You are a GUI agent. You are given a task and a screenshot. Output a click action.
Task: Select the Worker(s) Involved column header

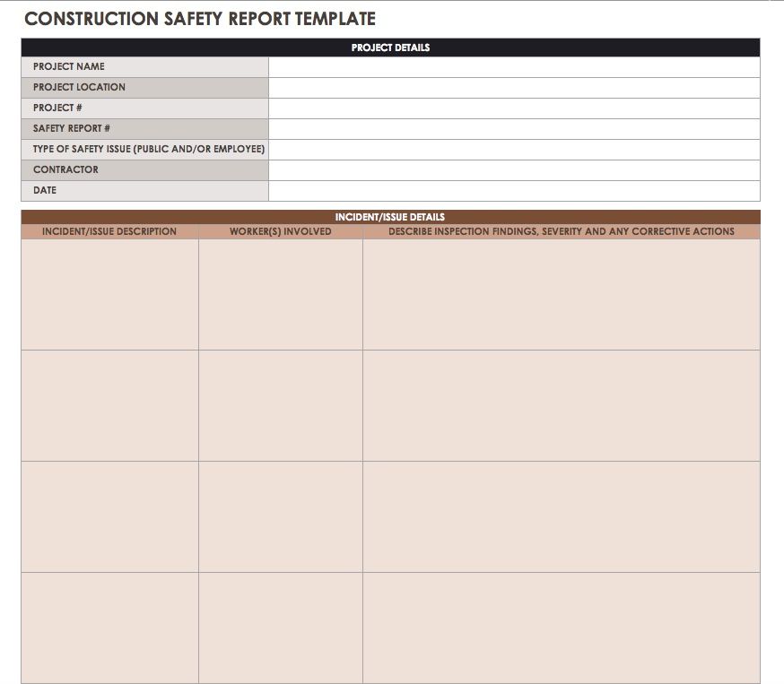[280, 231]
